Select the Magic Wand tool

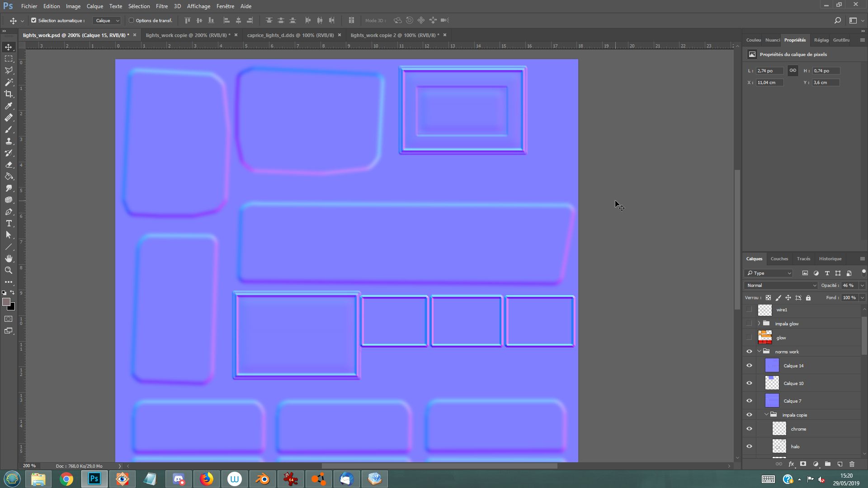tap(9, 82)
